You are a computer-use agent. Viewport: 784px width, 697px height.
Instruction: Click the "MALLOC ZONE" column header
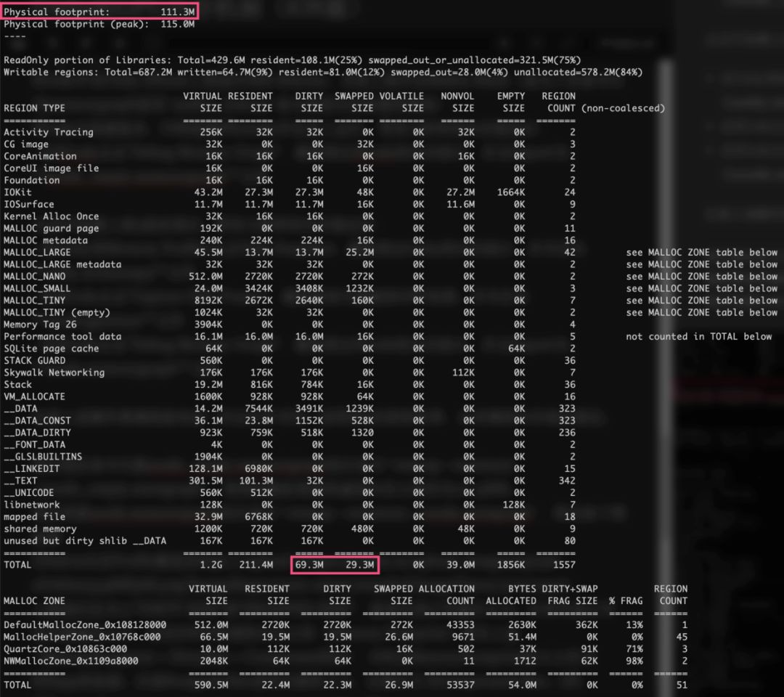35,600
